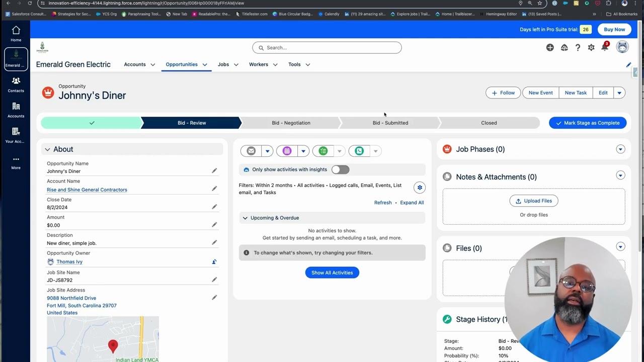Click the New Event calendar icon

pos(287,151)
